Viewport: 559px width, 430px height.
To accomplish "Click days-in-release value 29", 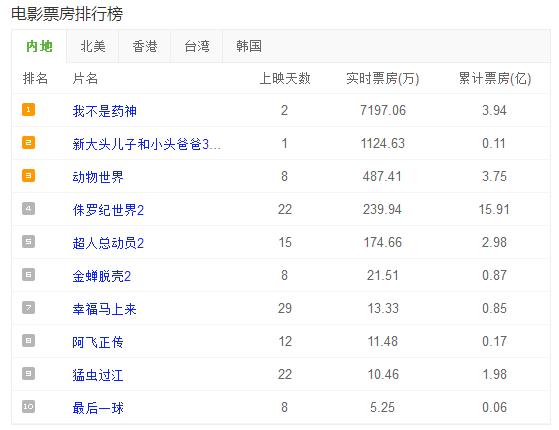I will coord(285,308).
